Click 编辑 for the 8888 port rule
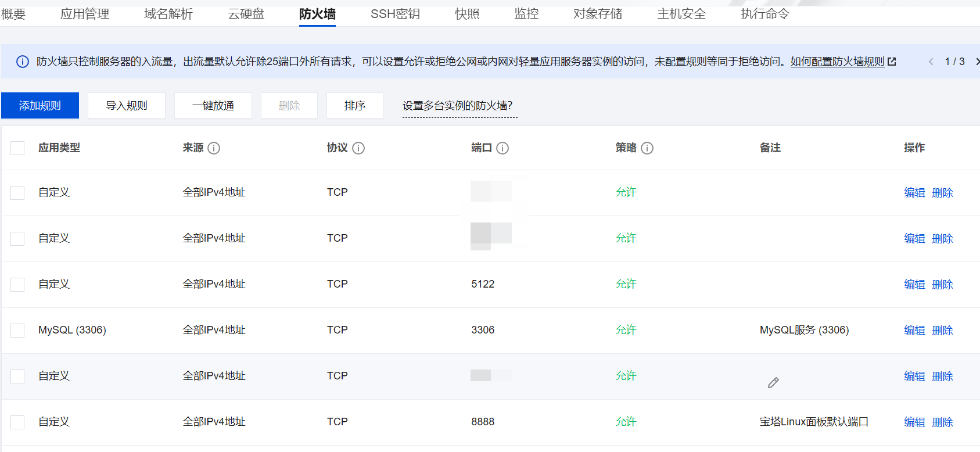This screenshot has width=980, height=452. coord(914,422)
